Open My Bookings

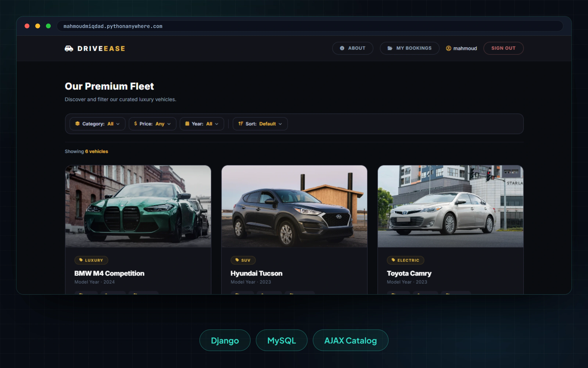[409, 48]
